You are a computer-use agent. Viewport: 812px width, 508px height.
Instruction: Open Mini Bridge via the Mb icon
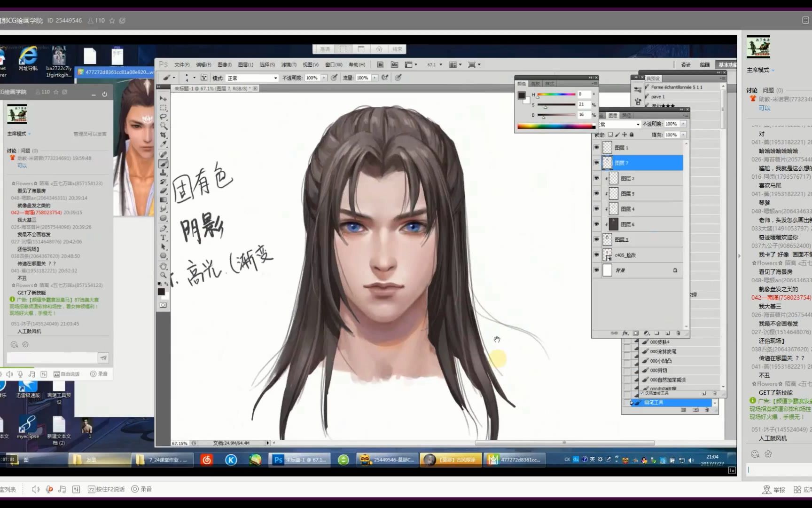(x=394, y=65)
